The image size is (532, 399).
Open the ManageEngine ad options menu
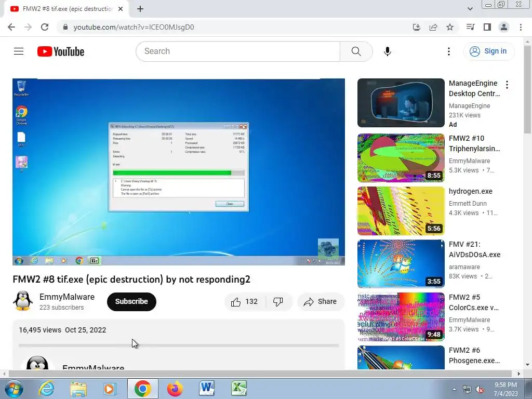[x=507, y=85]
